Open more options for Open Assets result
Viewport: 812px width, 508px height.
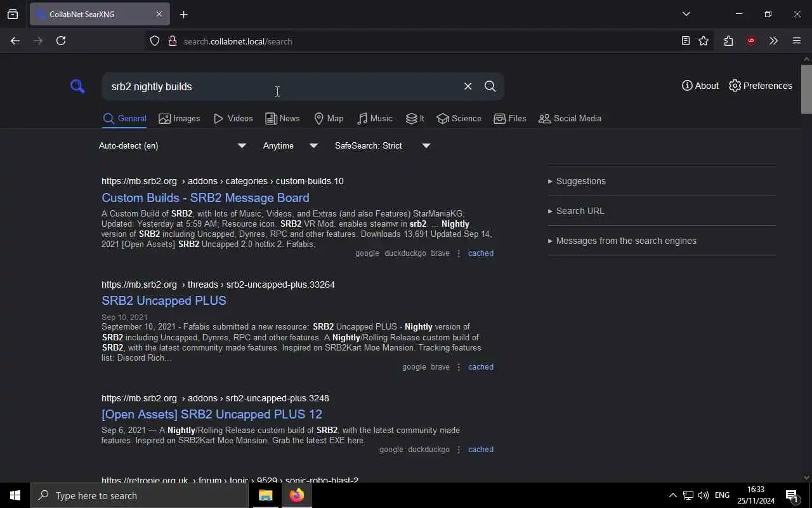[459, 450]
